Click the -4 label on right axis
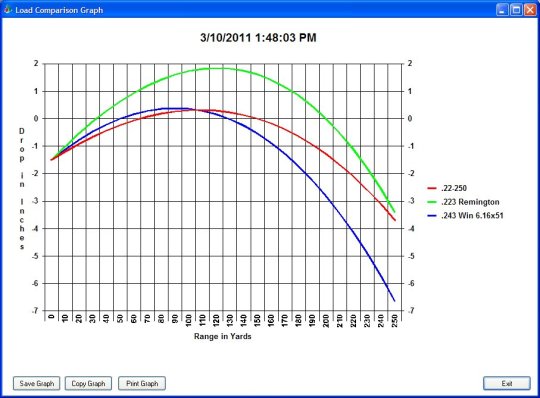The height and width of the screenshot is (398, 540). 411,228
